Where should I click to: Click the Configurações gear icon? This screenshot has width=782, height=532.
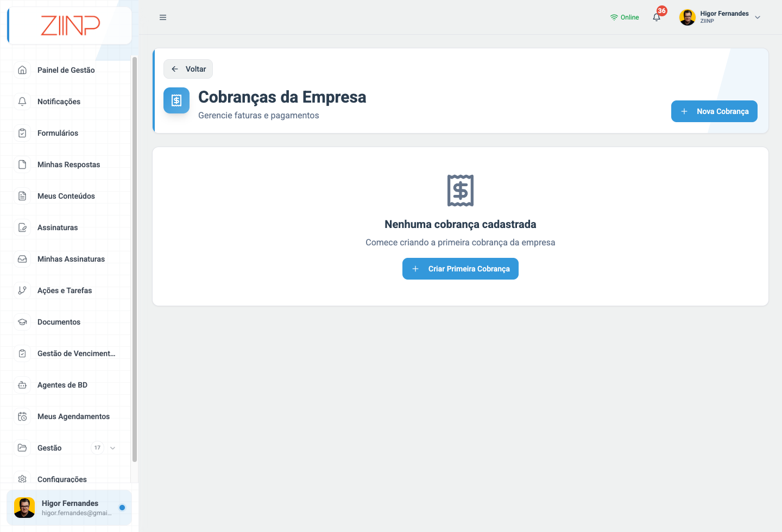pyautogui.click(x=22, y=479)
